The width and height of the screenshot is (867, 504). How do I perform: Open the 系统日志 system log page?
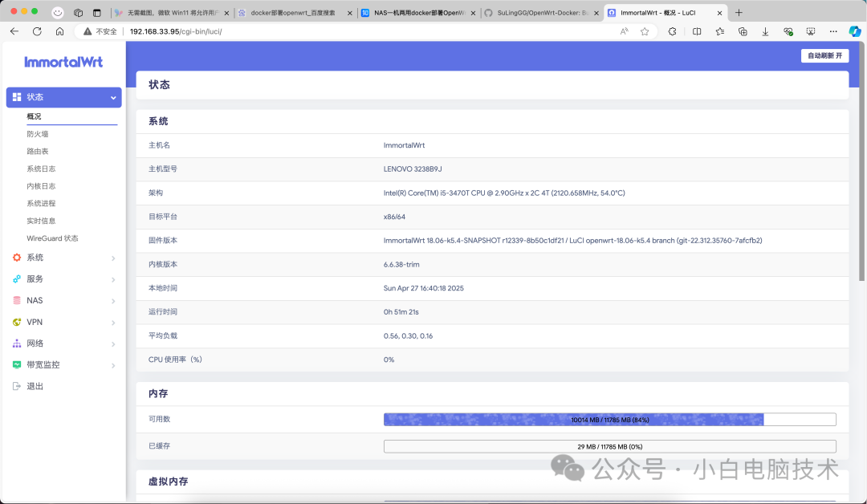coord(41,169)
